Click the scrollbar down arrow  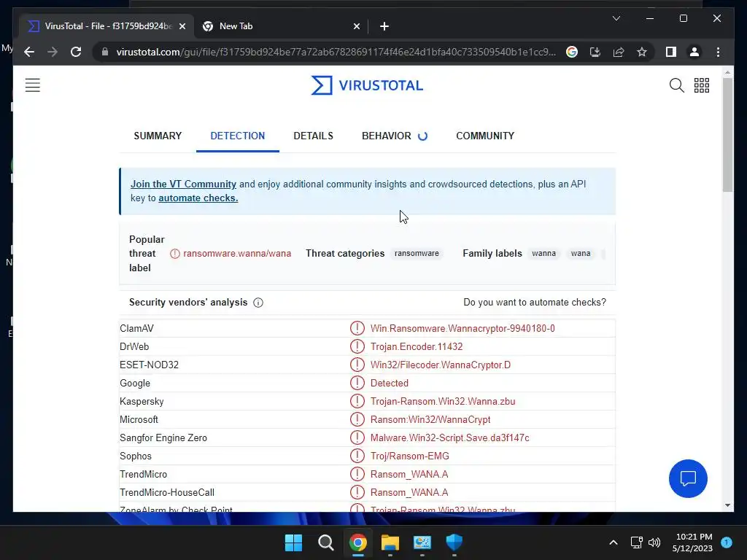[727, 505]
